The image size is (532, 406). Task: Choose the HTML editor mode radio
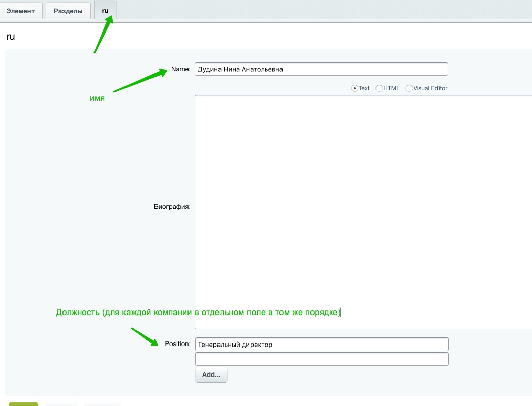tap(379, 88)
